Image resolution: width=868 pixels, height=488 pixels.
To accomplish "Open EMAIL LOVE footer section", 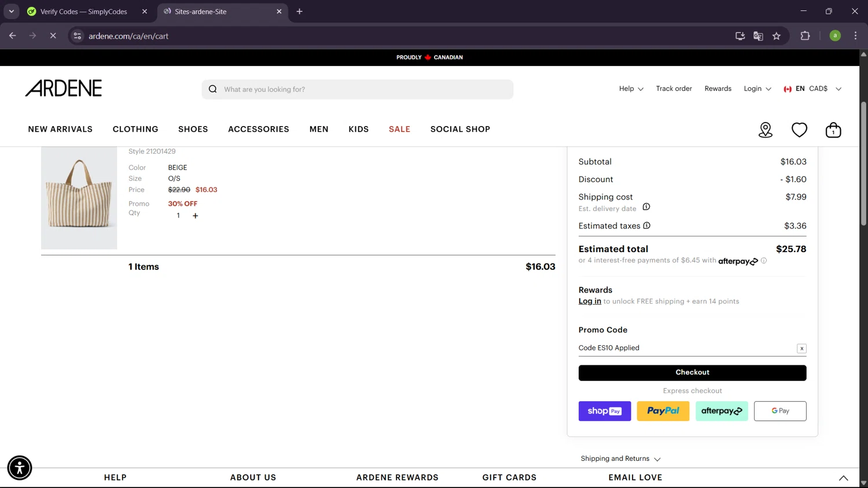I will (635, 478).
